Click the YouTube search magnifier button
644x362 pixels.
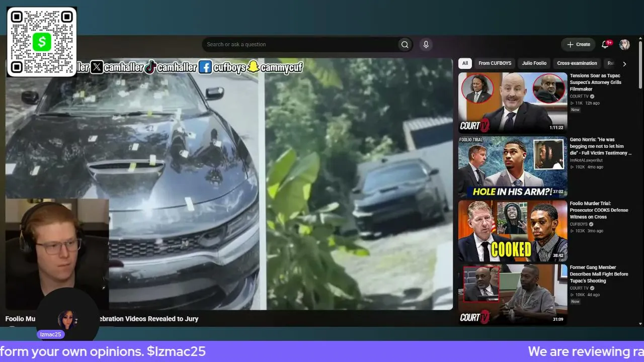405,45
